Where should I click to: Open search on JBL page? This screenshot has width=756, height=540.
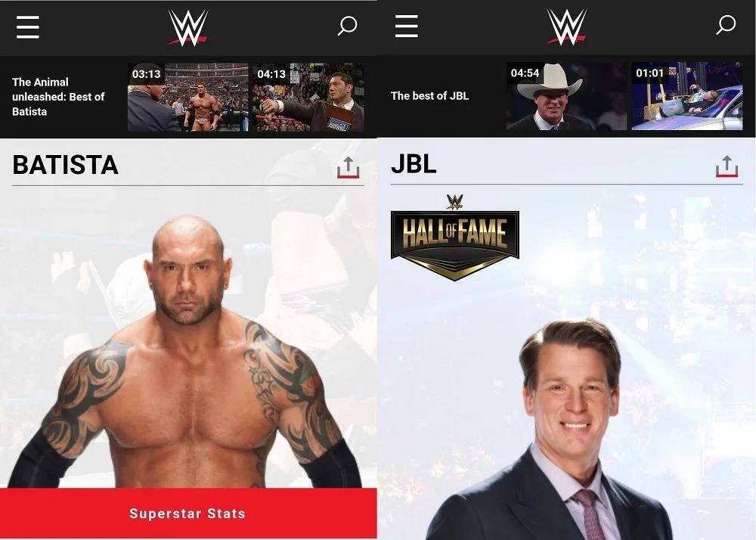coord(726,25)
